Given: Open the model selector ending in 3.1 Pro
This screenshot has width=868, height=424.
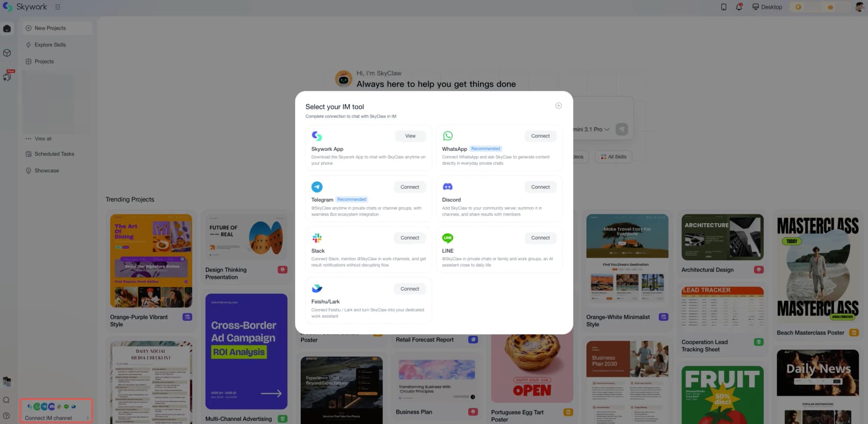Looking at the screenshot, I should tap(592, 129).
